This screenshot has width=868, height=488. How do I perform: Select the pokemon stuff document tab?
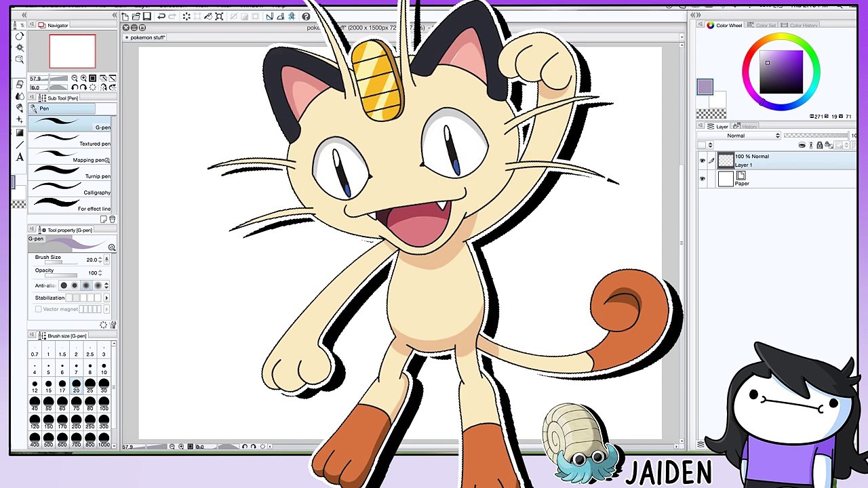point(145,38)
